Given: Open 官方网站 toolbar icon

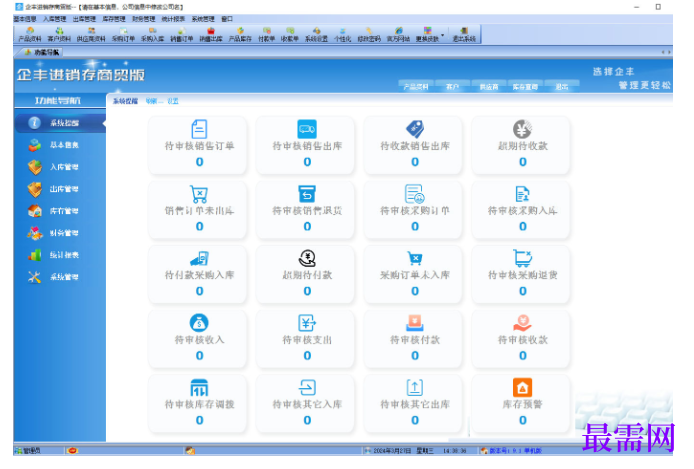Looking at the screenshot, I should (398, 35).
